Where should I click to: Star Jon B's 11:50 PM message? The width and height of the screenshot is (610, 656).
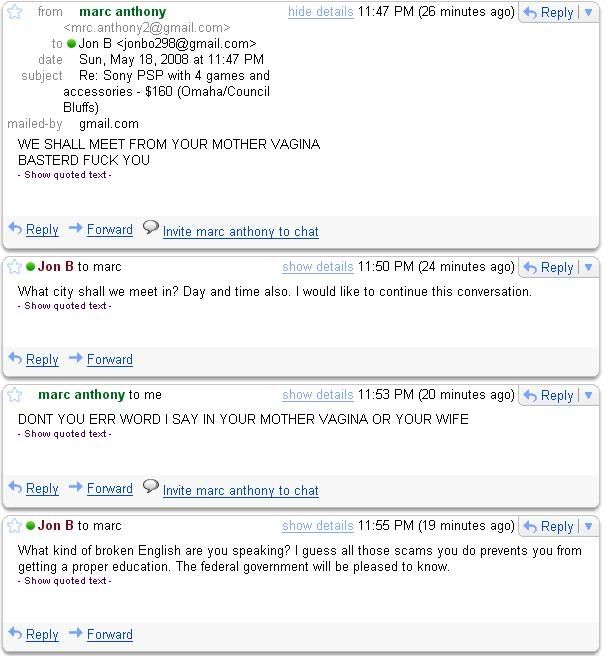15,266
